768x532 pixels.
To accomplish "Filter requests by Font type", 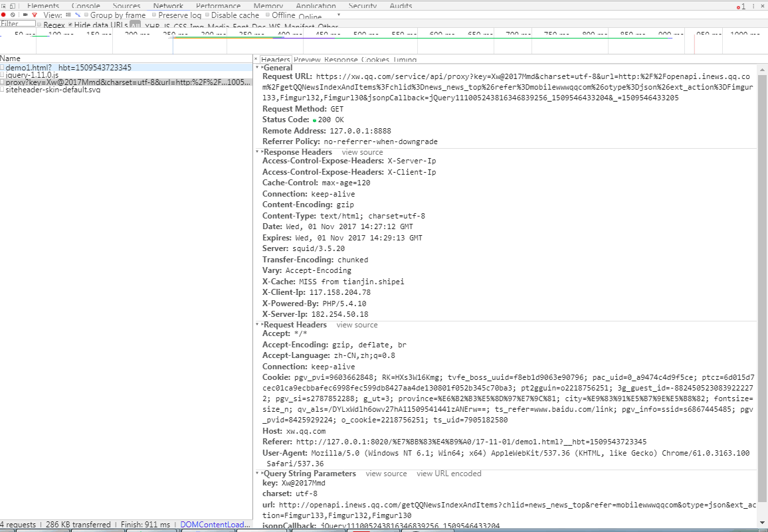I will 240,25.
